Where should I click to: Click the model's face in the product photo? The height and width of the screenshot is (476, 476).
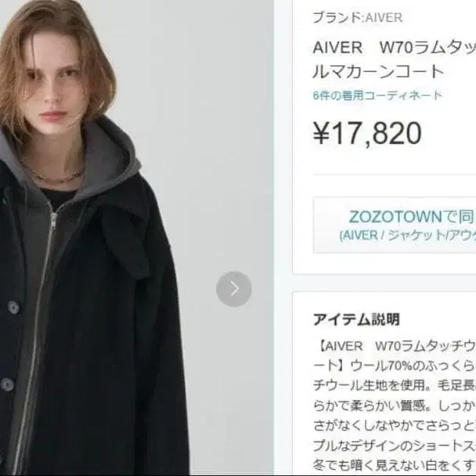coord(56,89)
